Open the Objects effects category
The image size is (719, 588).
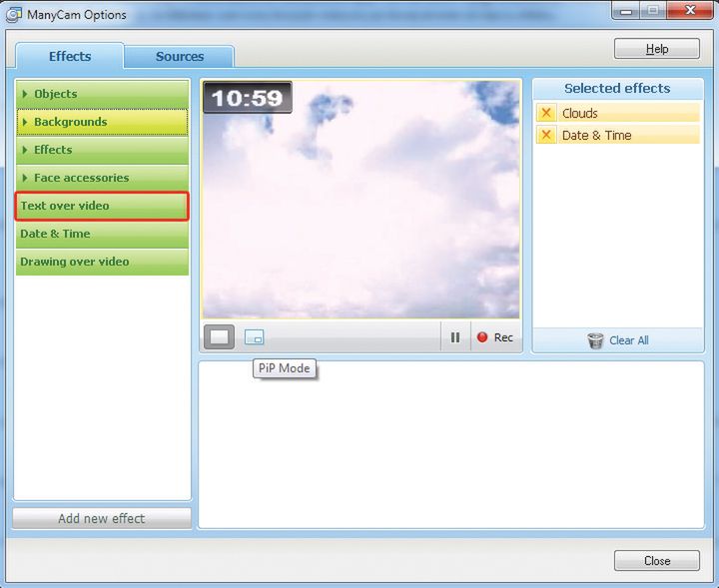(102, 94)
